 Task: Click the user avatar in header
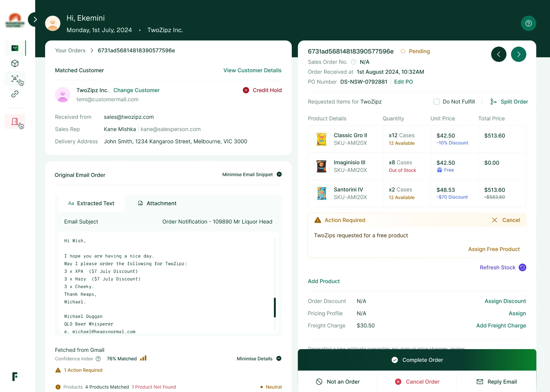[53, 23]
